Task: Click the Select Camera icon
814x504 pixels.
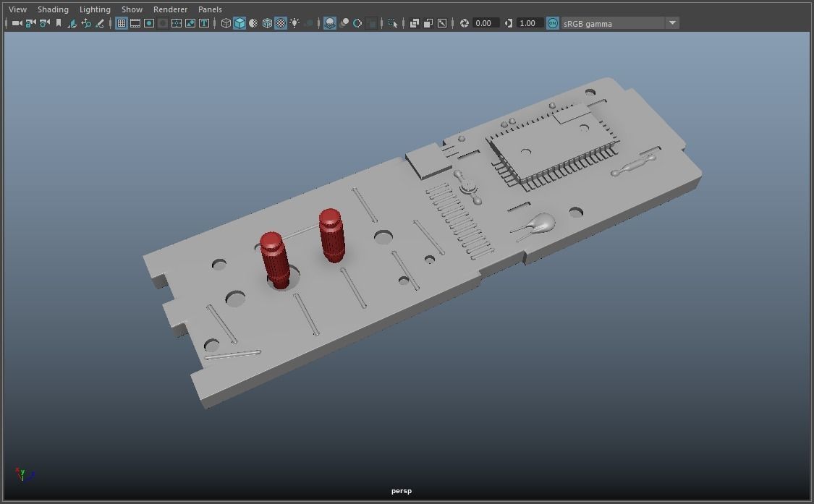Action: [17, 23]
